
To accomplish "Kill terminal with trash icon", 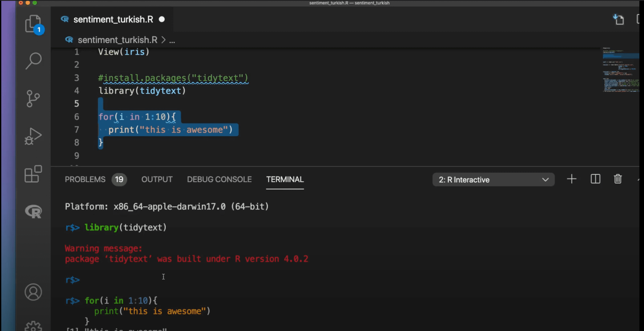I will coord(618,179).
